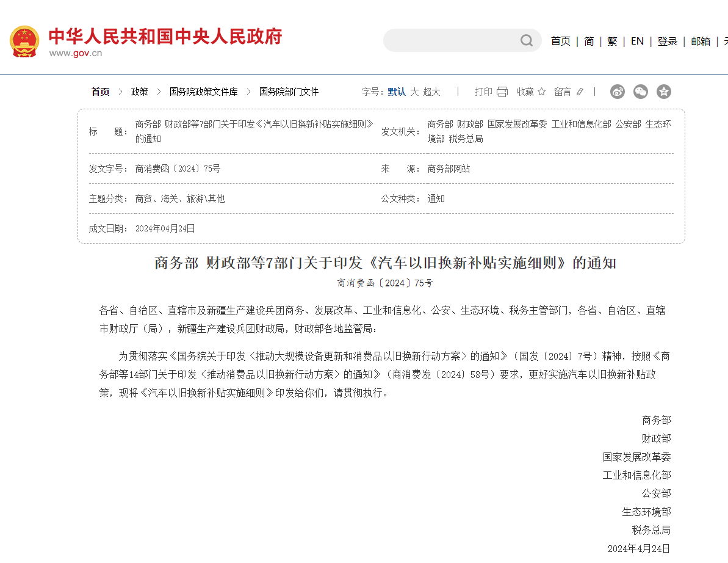
Task: Switch font size to 超大
Action: click(x=430, y=92)
